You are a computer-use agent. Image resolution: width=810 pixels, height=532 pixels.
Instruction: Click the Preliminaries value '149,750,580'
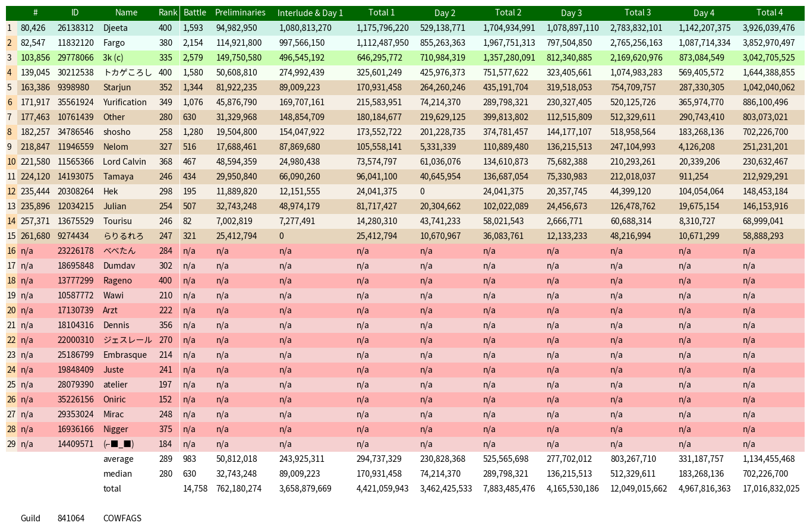tap(238, 58)
